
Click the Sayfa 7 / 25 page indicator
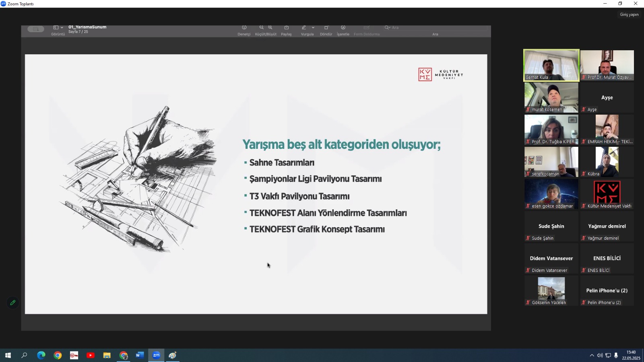point(78,32)
